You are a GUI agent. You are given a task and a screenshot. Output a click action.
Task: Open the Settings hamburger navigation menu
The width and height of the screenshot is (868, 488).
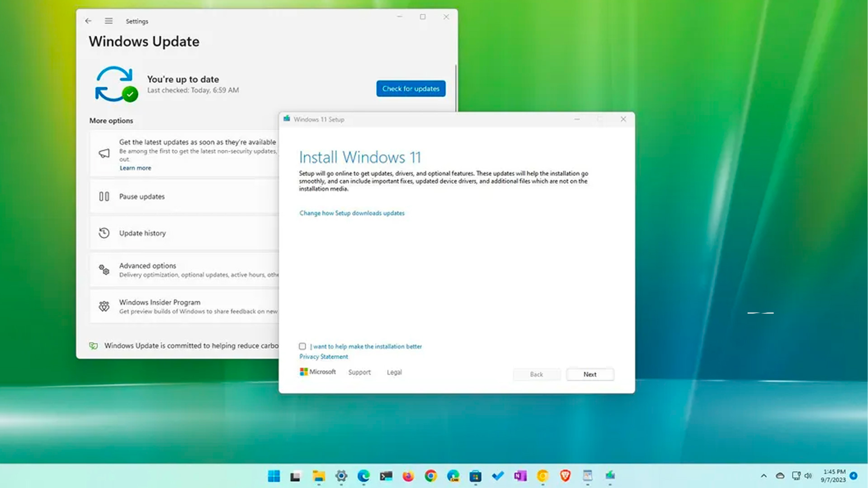(108, 21)
